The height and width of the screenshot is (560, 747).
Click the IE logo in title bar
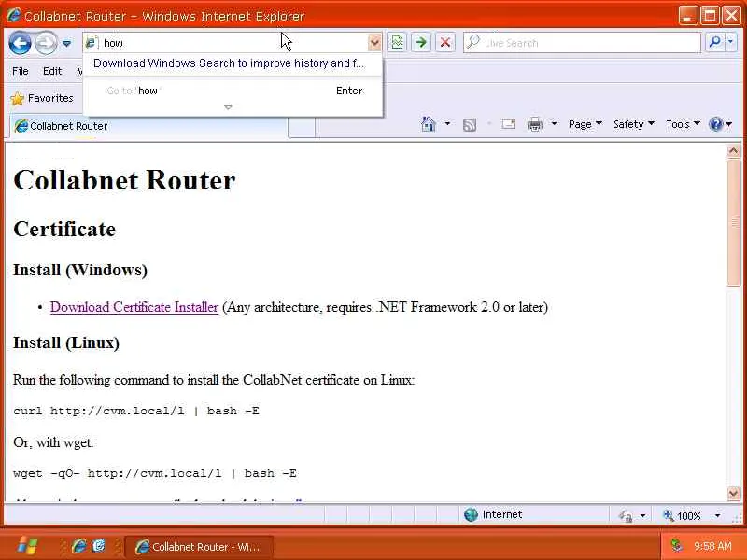pyautogui.click(x=13, y=15)
